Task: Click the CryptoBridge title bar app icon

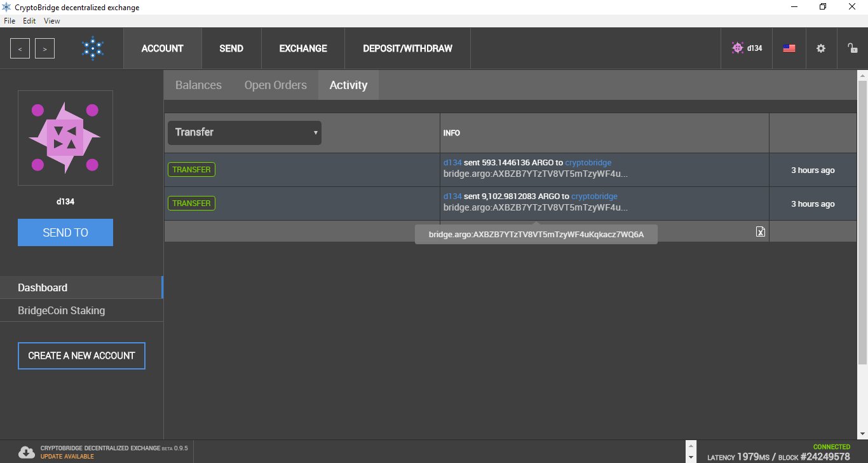Action: [6, 7]
